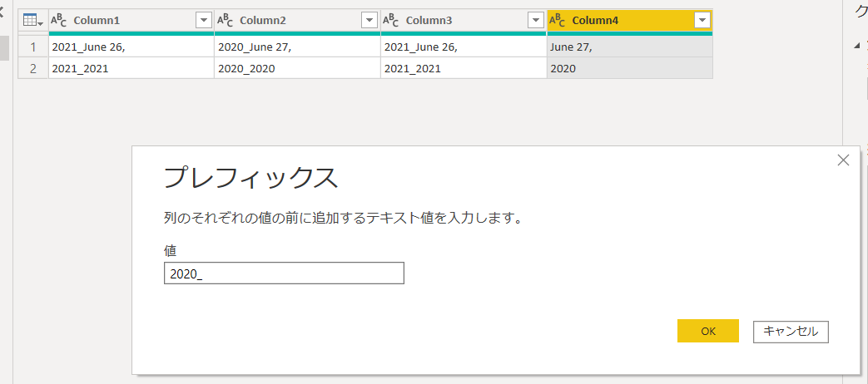Click cell "2021_June 26," in Column3
The height and width of the screenshot is (384, 868).
pos(464,47)
